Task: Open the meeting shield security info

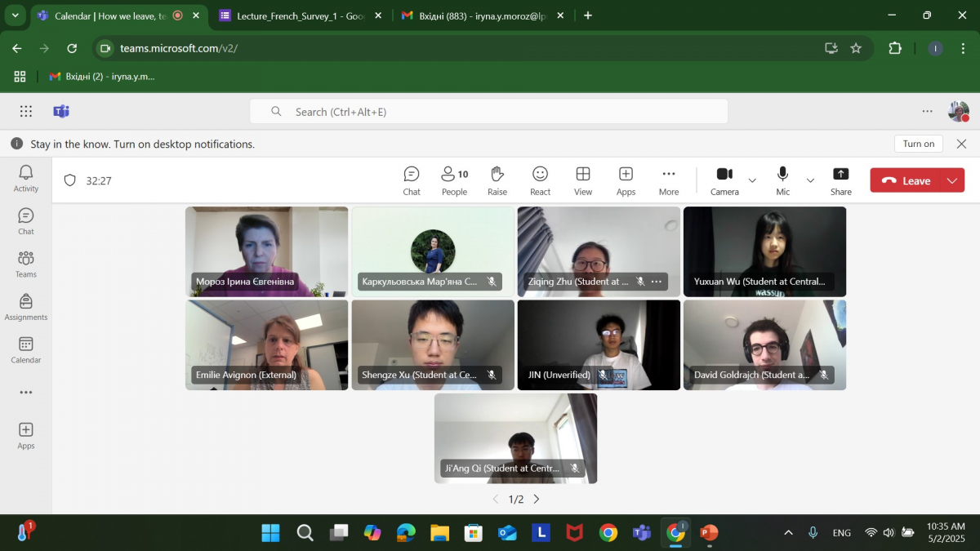Action: [70, 180]
